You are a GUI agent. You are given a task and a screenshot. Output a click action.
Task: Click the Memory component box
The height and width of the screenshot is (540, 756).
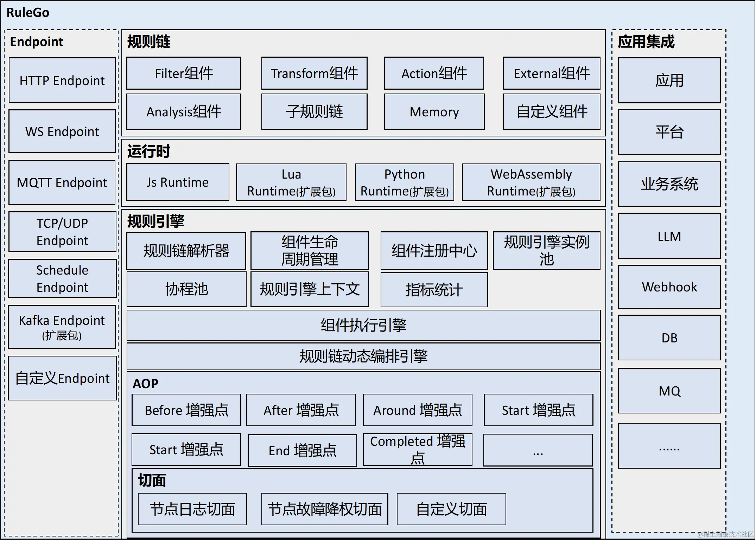pos(434,112)
